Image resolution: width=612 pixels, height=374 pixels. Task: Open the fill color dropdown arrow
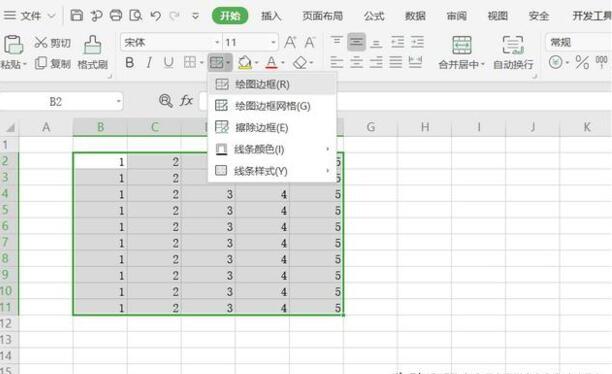pos(256,62)
